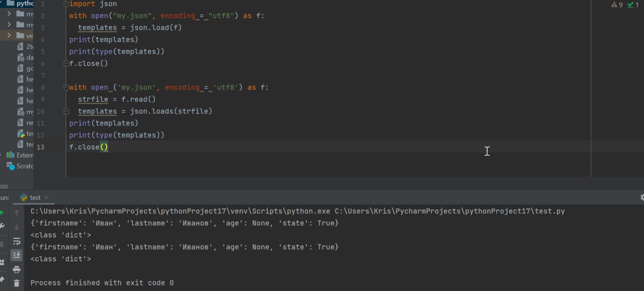The height and width of the screenshot is (291, 644).
Task: Collapse the code fold at line 1
Action: click(x=66, y=4)
